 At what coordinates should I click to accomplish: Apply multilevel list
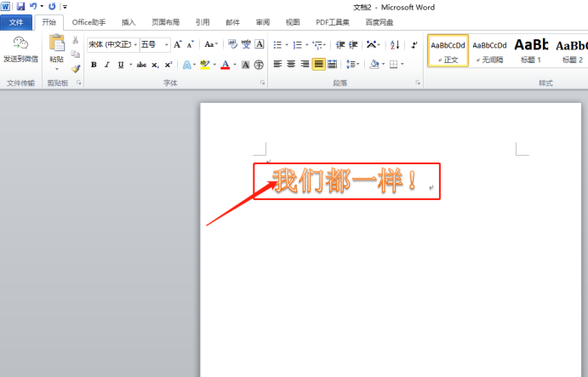(x=318, y=45)
